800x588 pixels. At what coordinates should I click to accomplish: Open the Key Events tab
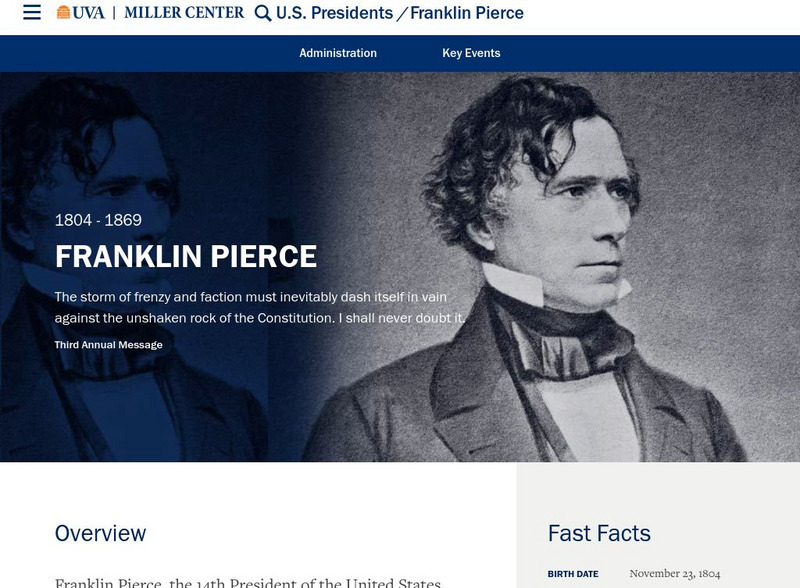click(471, 53)
